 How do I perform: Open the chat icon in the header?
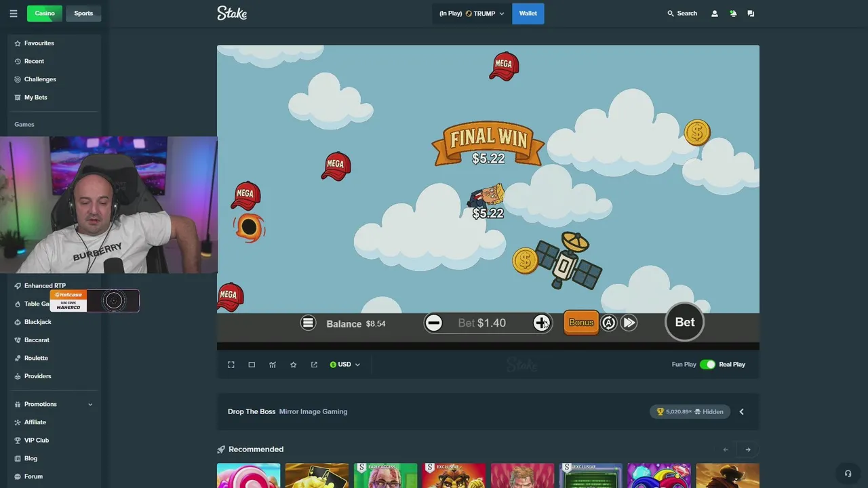pyautogui.click(x=751, y=14)
